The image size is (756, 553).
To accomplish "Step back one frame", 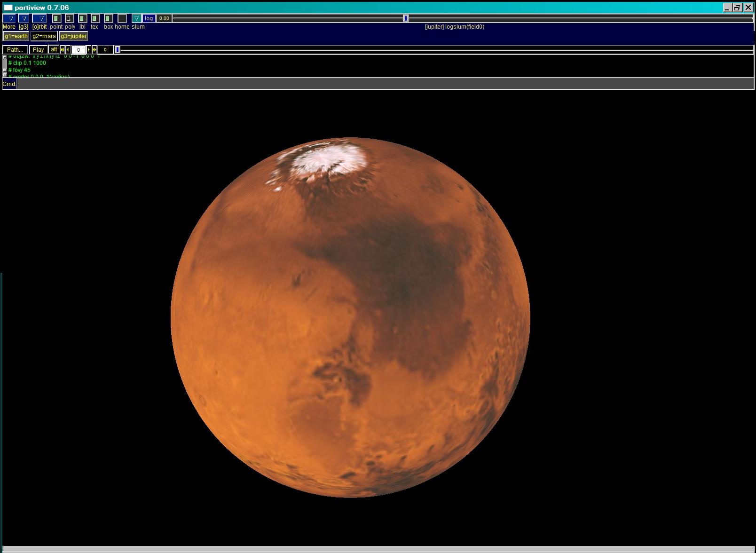I will (68, 49).
